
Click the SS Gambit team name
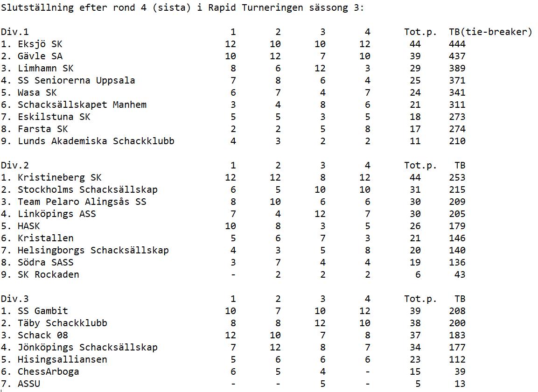point(42,311)
